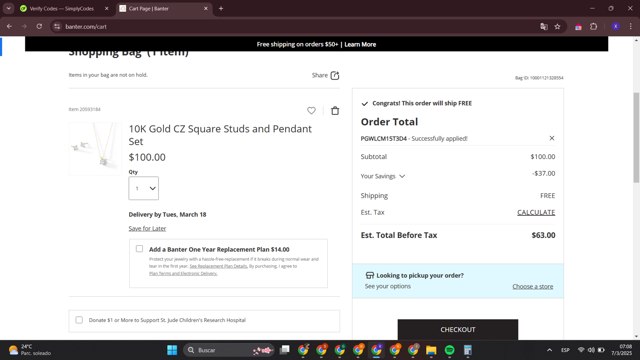Remove applied promo code PGWLCM15T3D4

click(552, 138)
